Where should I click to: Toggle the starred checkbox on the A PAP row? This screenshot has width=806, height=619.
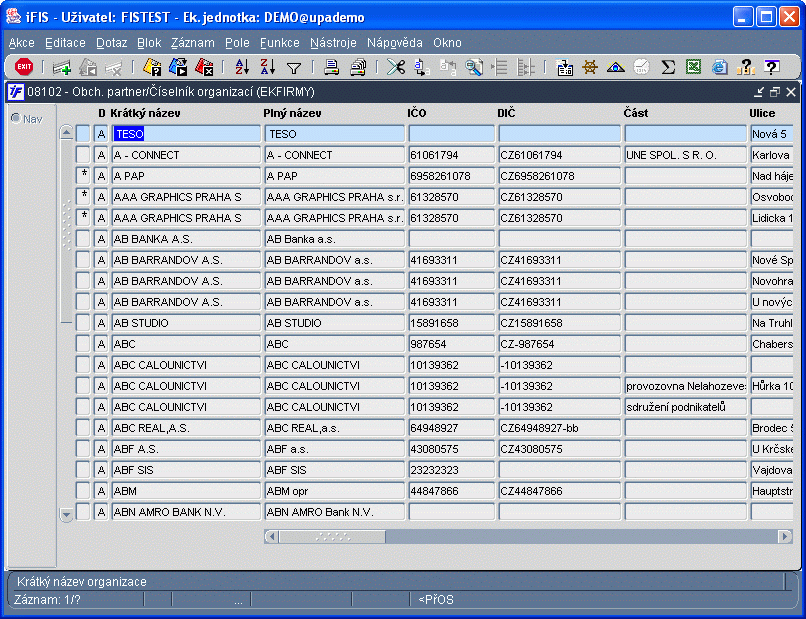point(83,176)
